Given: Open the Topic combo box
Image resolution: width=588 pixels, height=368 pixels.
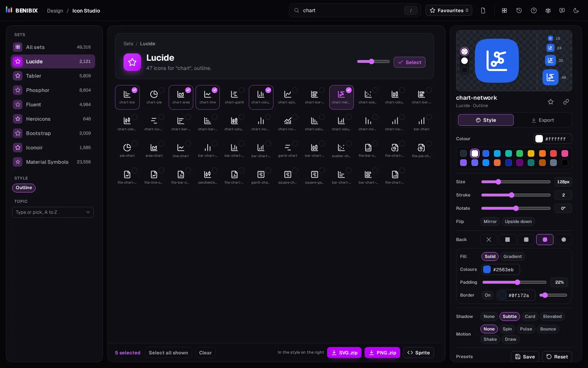Looking at the screenshot, I should [x=53, y=212].
